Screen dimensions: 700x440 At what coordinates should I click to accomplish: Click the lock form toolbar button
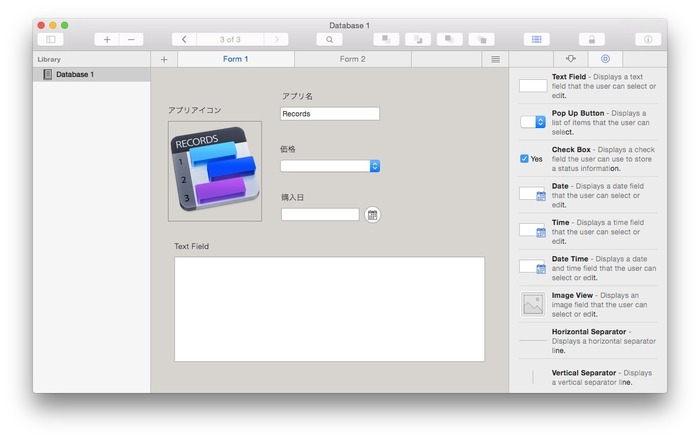point(592,39)
